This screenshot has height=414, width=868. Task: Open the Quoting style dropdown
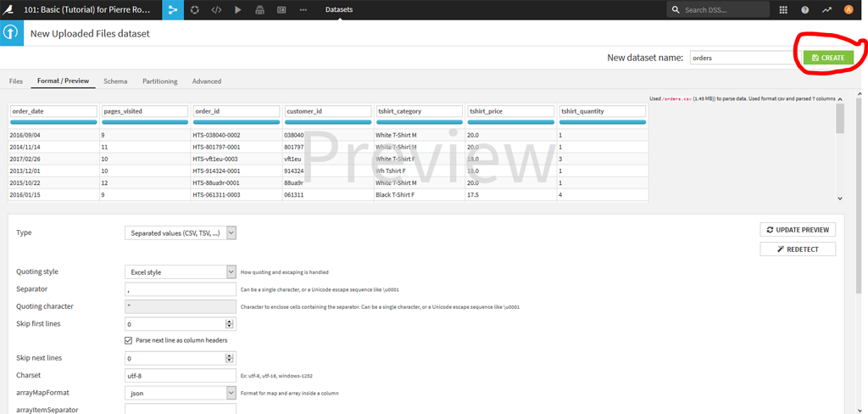(x=181, y=272)
